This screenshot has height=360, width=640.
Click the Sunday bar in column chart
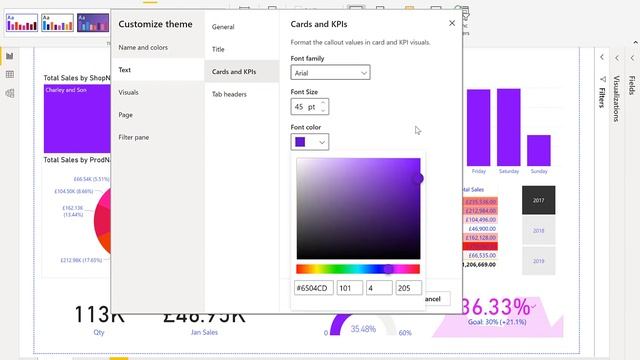(539, 150)
